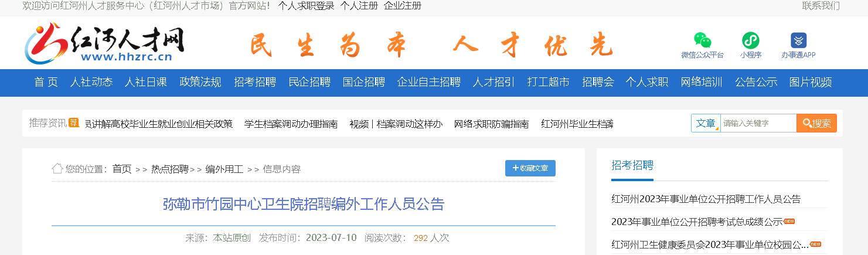The image size is (868, 255).
Task: Open recommended news 红河州毕业生档案
Action: (577, 124)
